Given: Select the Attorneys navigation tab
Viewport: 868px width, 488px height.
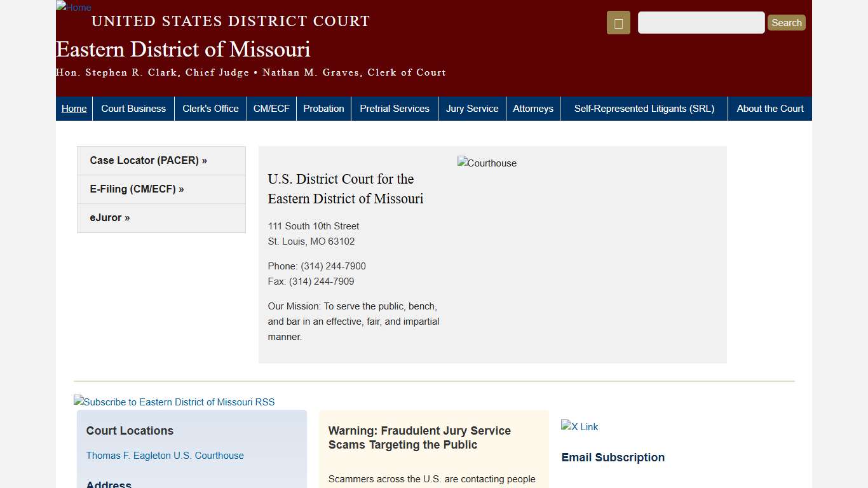Looking at the screenshot, I should [533, 108].
